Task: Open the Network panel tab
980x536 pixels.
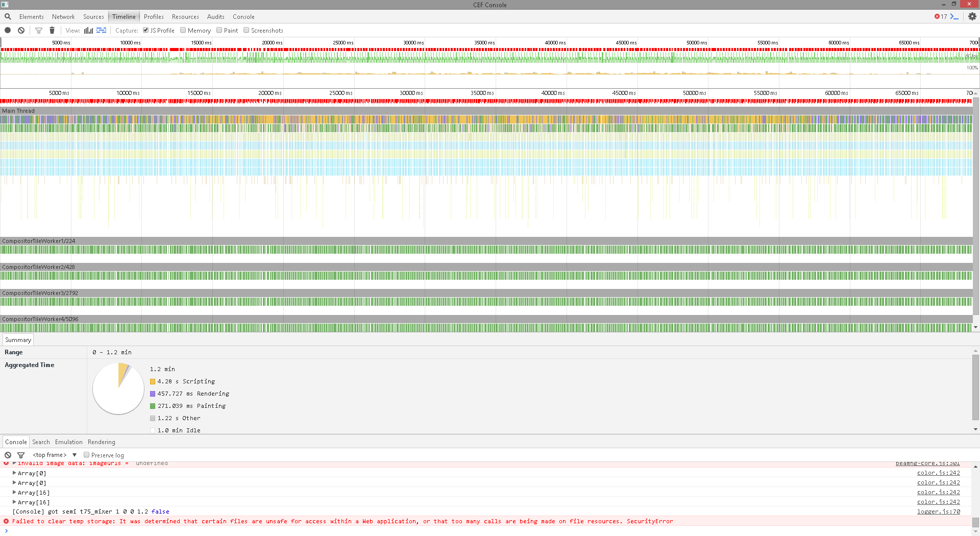Action: pos(63,17)
